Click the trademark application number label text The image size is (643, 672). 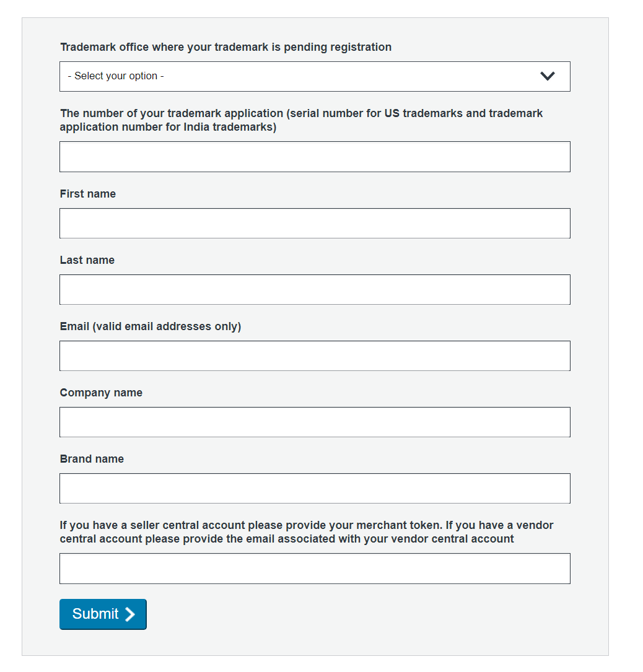tap(301, 120)
